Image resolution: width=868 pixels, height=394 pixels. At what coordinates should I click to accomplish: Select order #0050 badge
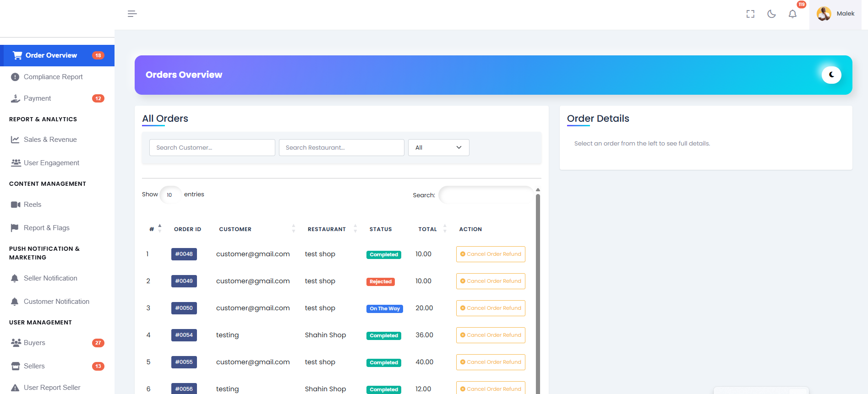184,308
